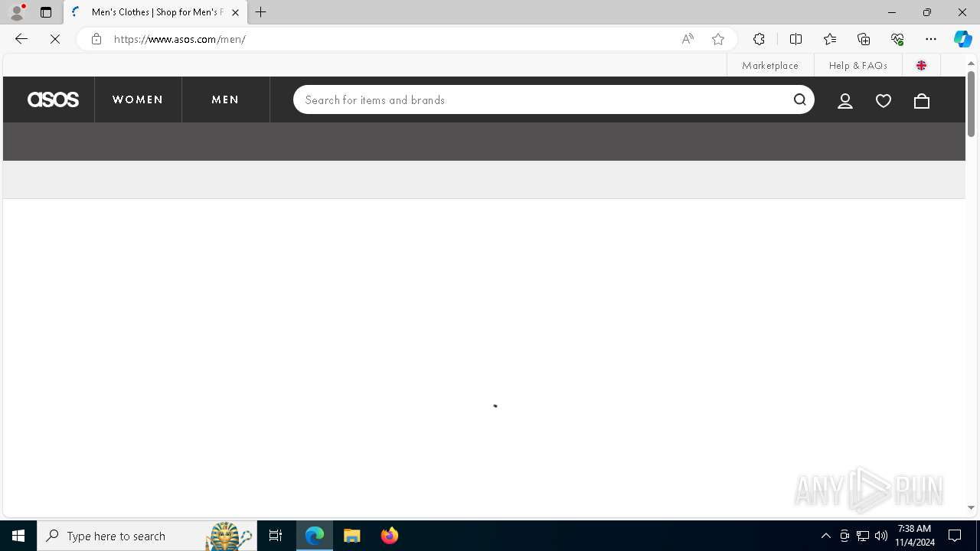
Task: Open the Copilot sidebar icon
Action: pyautogui.click(x=963, y=39)
